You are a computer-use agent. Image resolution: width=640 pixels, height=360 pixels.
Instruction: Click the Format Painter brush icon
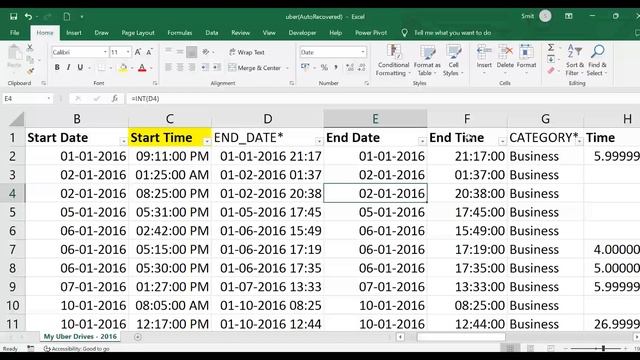click(30, 71)
